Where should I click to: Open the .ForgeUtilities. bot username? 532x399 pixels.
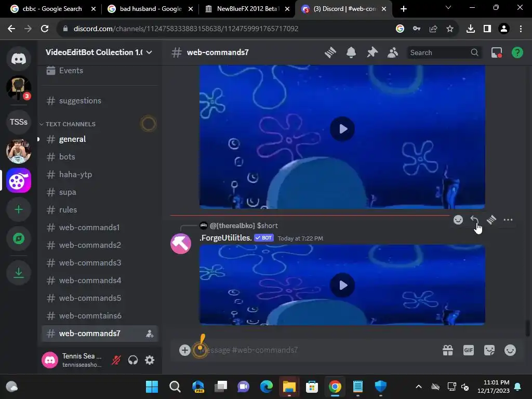pos(225,238)
